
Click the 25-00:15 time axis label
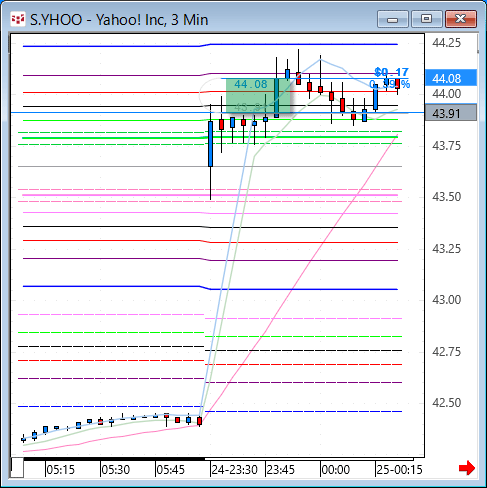[x=399, y=470]
